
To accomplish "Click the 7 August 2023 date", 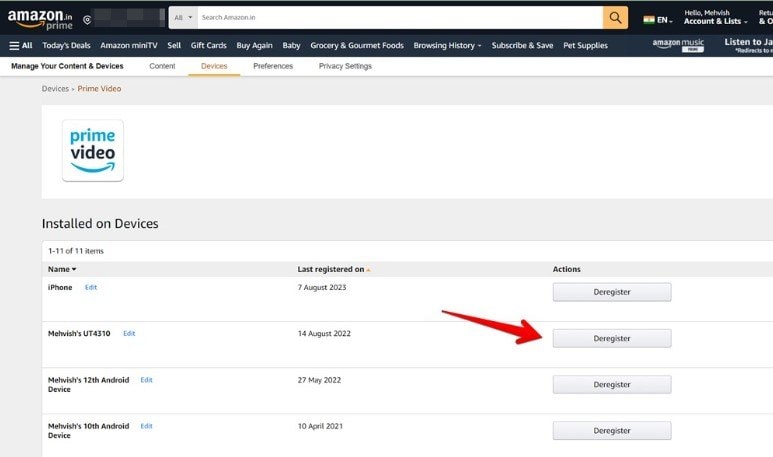I will 322,287.
